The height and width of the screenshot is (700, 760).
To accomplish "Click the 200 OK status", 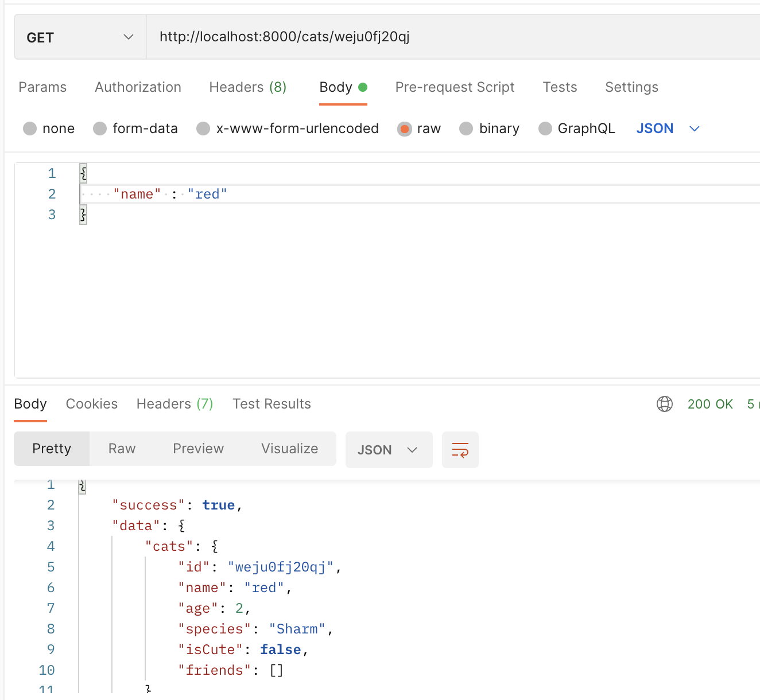I will 710,404.
